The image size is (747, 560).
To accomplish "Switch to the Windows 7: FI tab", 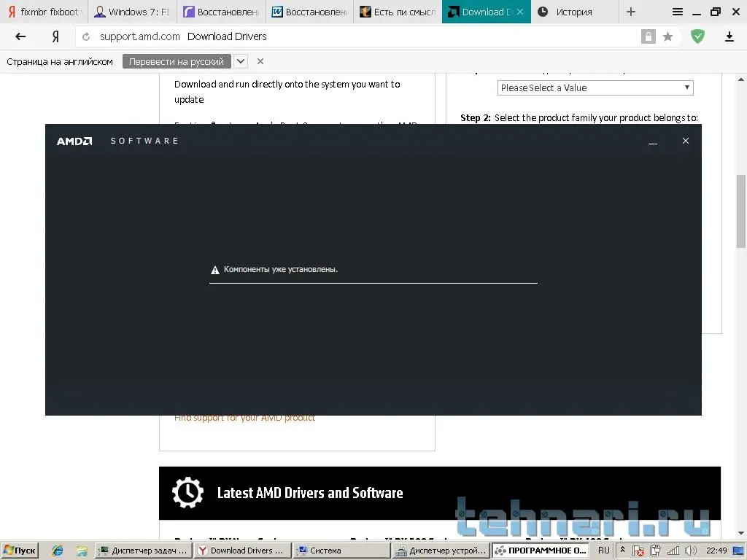I will tap(132, 12).
